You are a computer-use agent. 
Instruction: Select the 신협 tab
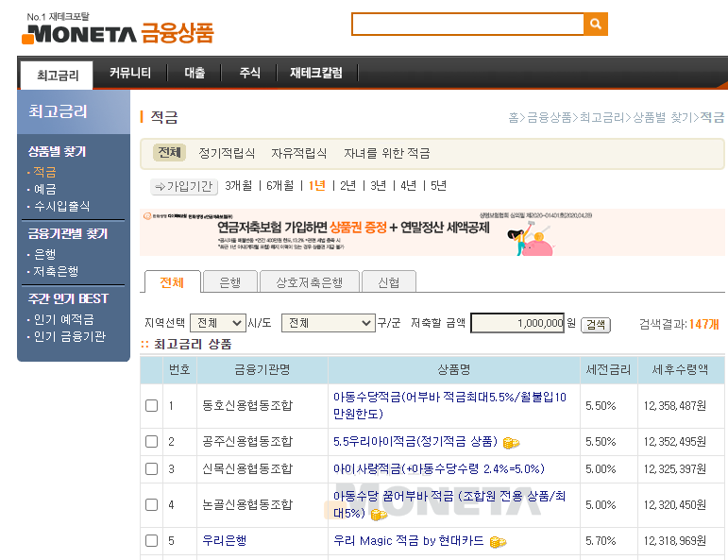389,281
